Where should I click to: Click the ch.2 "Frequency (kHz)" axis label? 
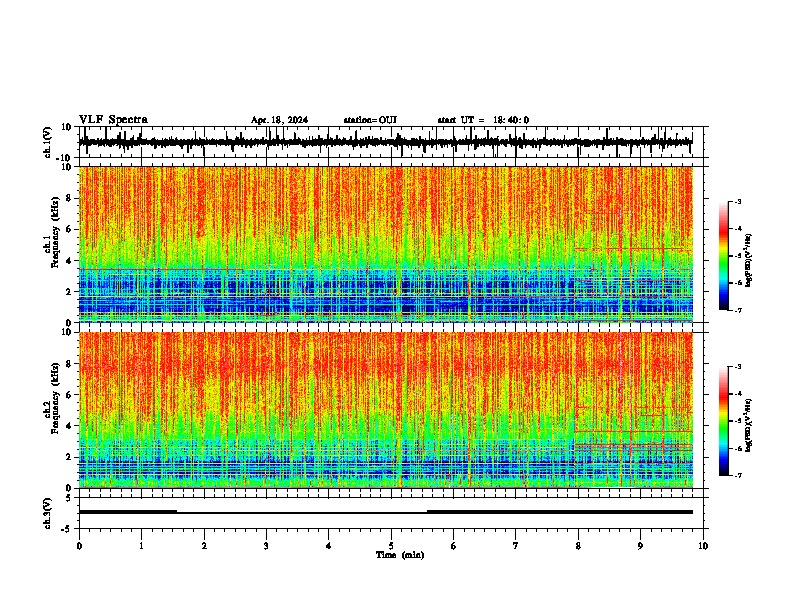click(55, 398)
